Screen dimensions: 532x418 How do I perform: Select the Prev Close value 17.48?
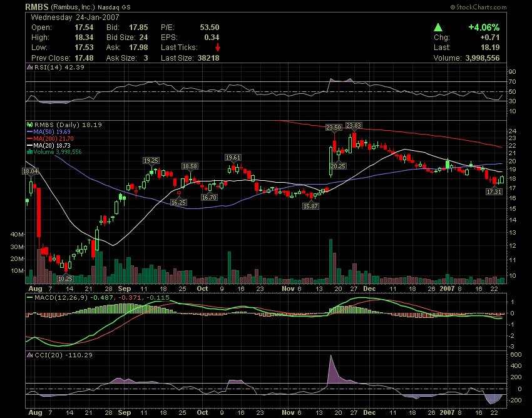[x=84, y=58]
